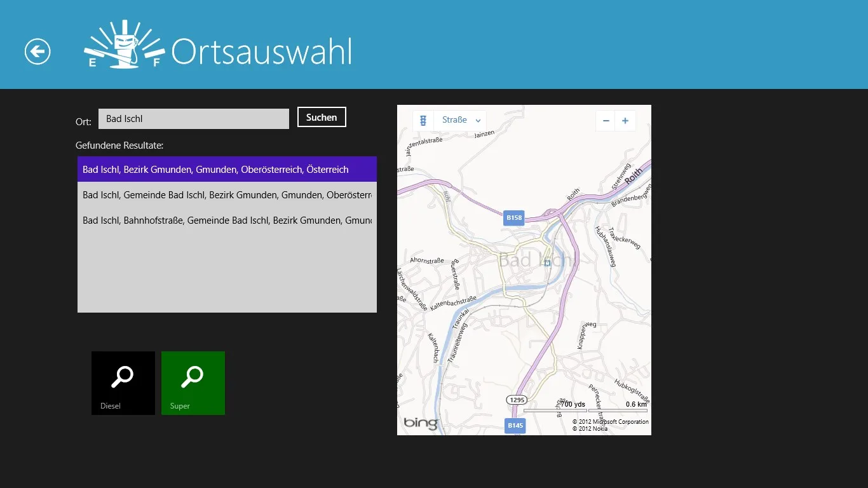Expand the Straße map type dropdown
The image size is (868, 488).
[461, 120]
